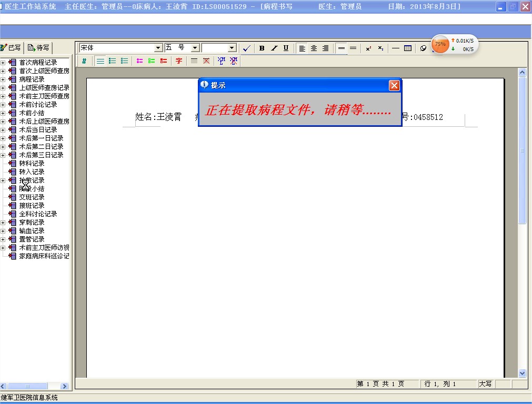This screenshot has width=532, height=404.
Task: Select 家庭病床科巡诊记 in the tree
Action: pos(44,256)
